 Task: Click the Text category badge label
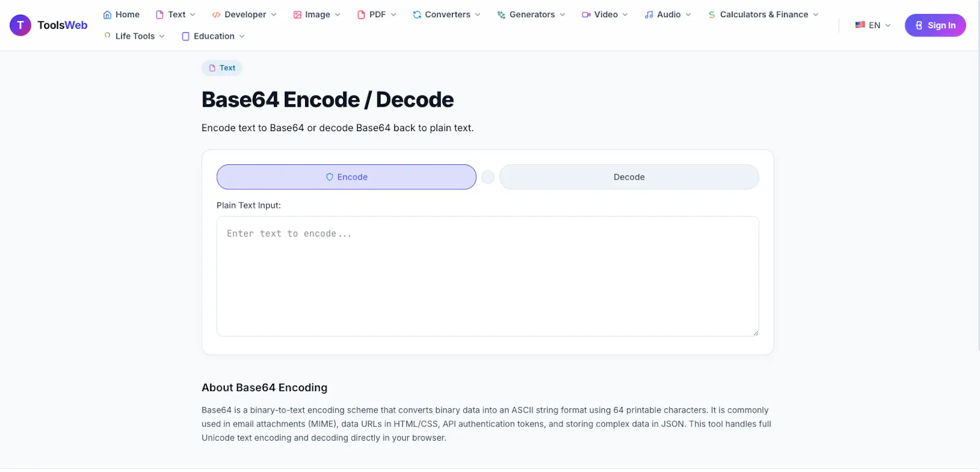[227, 68]
